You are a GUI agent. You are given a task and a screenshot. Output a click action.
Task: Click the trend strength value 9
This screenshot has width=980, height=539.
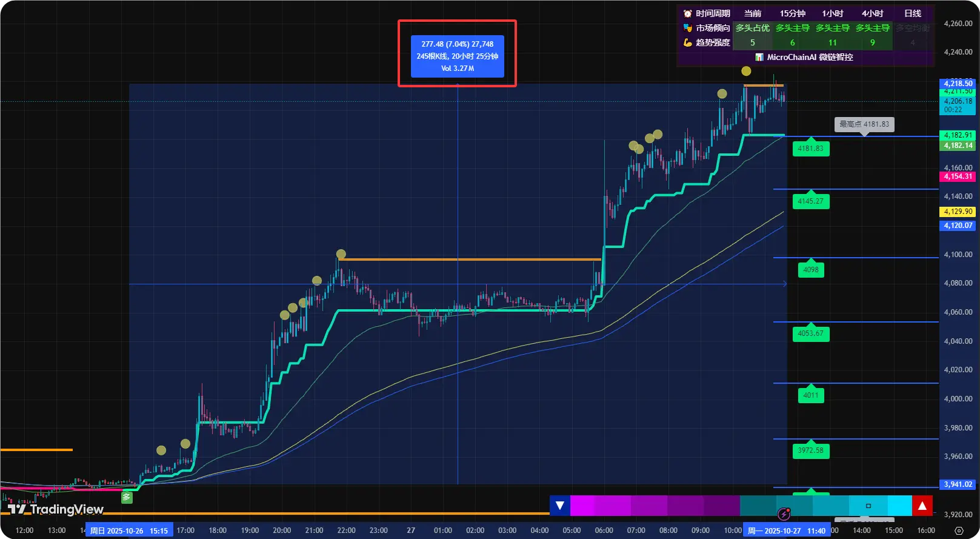point(873,42)
